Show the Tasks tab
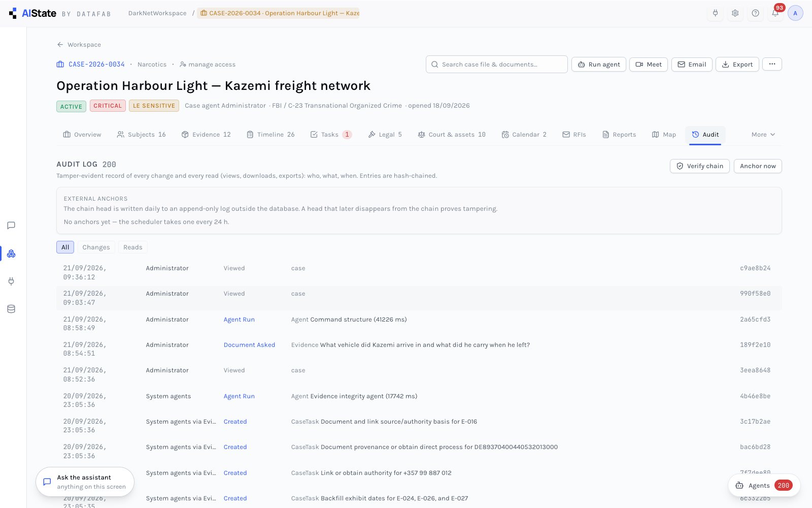Screen dimensions: 812x508 (331, 135)
